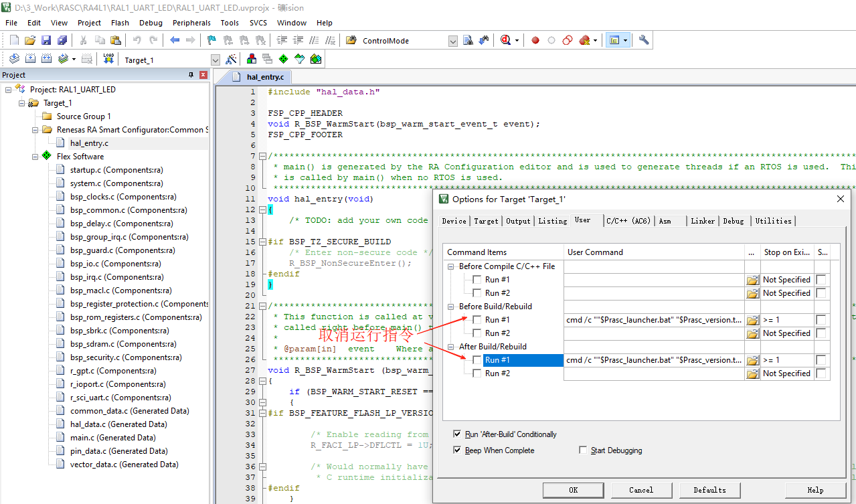This screenshot has width=856, height=504.
Task: Click the Defaults button
Action: click(710, 490)
